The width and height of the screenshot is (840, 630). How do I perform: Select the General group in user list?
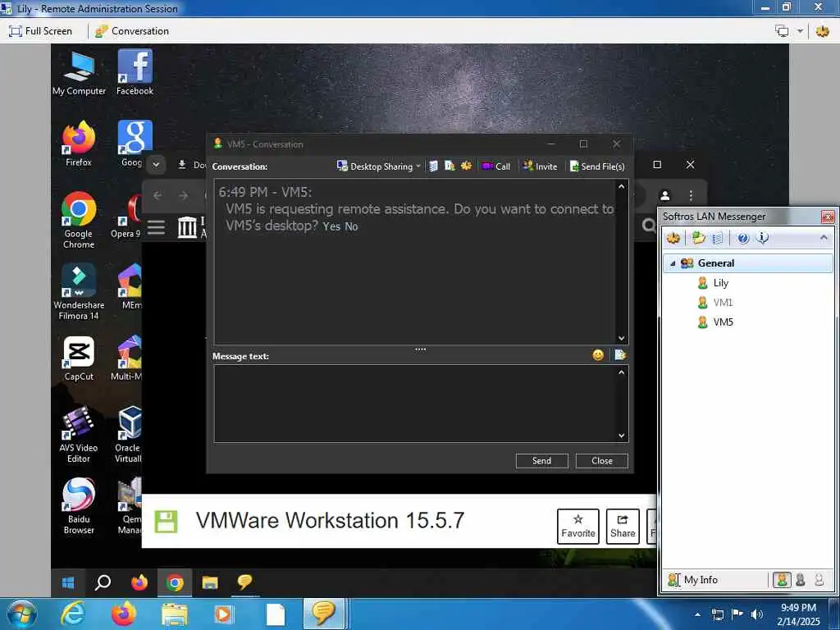(748, 263)
